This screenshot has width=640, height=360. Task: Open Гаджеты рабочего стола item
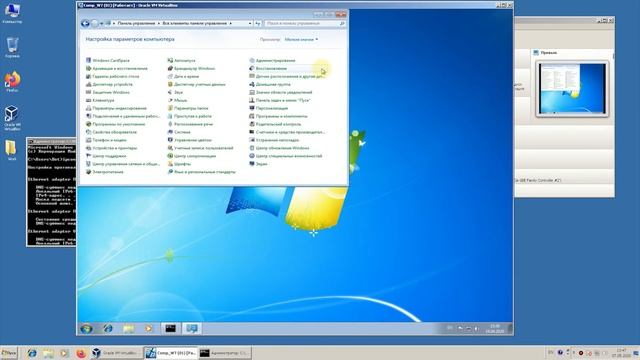pyautogui.click(x=112, y=76)
